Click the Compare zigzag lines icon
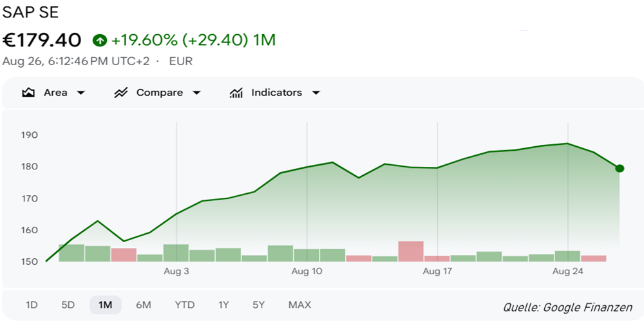The image size is (644, 322). [x=121, y=93]
